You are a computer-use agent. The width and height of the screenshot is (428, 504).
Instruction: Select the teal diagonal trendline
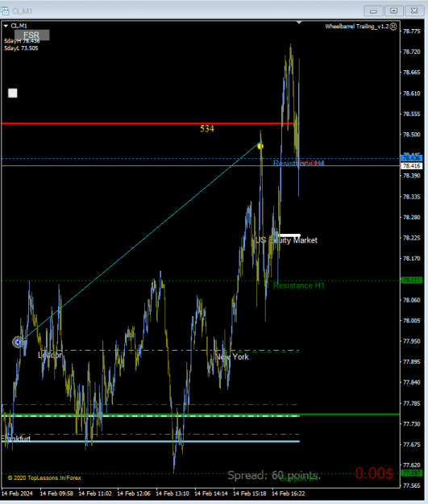pyautogui.click(x=141, y=242)
